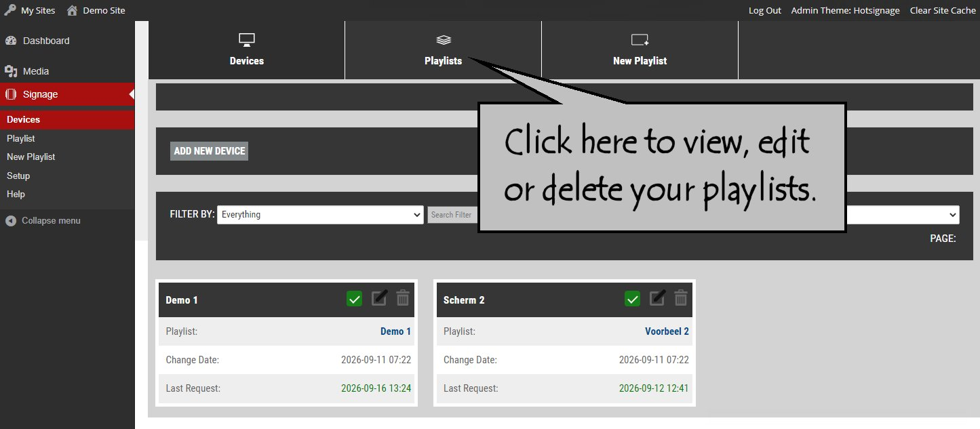980x429 pixels.
Task: Click the Collapse menu label
Action: (x=51, y=221)
